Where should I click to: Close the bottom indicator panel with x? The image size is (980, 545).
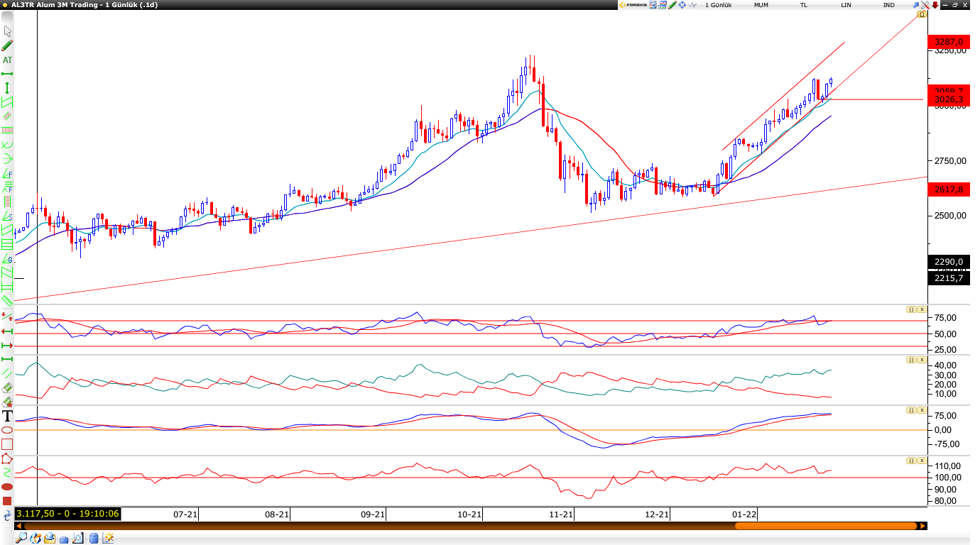click(x=921, y=461)
